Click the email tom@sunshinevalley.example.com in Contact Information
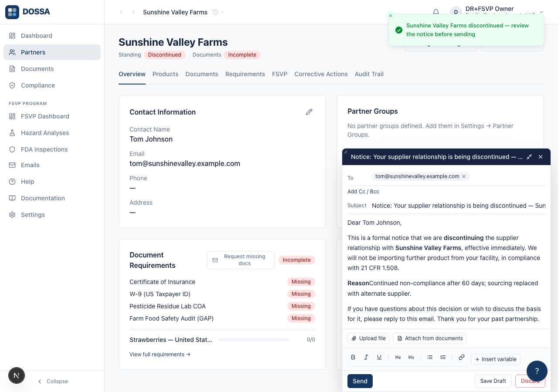The width and height of the screenshot is (558, 392). tap(185, 164)
